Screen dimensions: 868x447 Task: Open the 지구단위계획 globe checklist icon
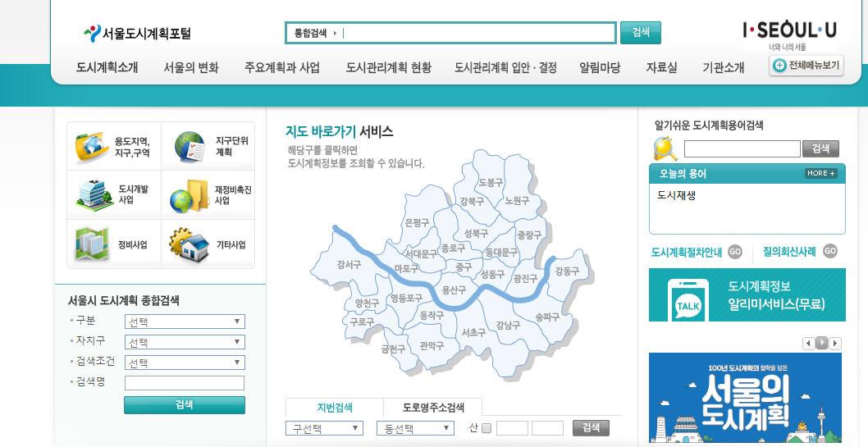(190, 147)
